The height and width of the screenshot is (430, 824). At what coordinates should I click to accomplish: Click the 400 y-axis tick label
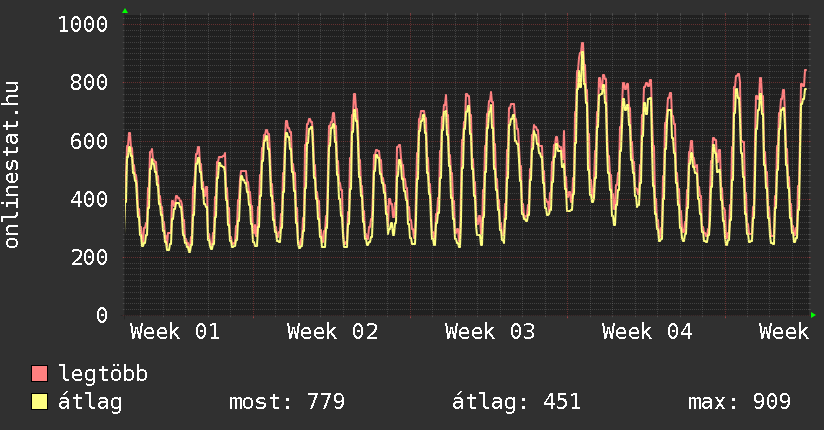point(89,199)
